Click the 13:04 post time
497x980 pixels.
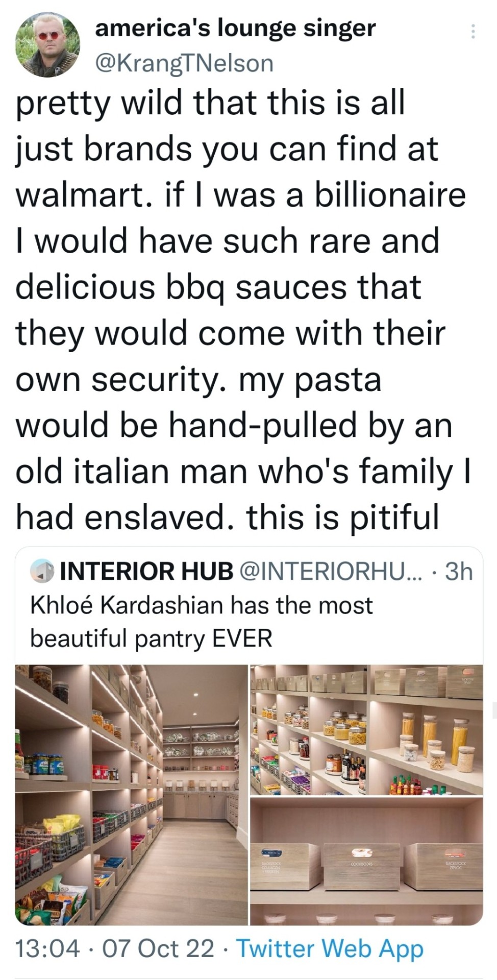pyautogui.click(x=47, y=949)
